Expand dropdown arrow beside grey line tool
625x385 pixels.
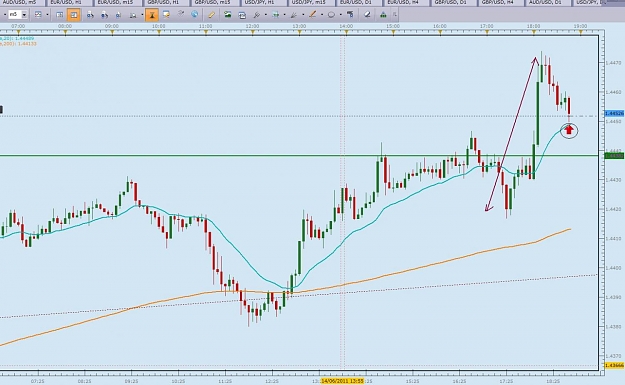click(303, 15)
